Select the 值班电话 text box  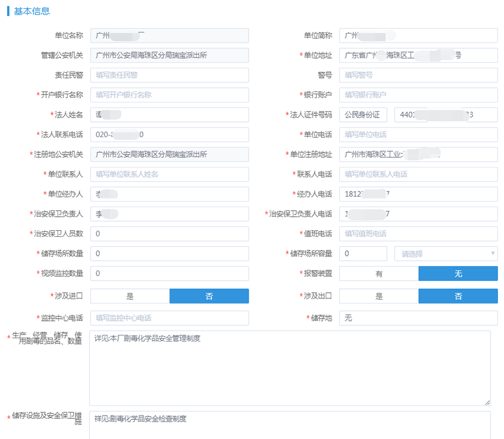click(x=418, y=233)
